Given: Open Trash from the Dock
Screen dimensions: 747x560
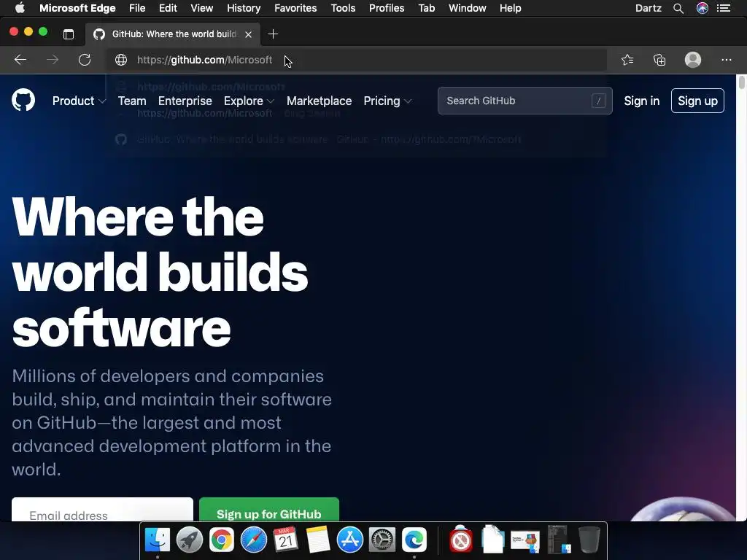Looking at the screenshot, I should tap(589, 540).
